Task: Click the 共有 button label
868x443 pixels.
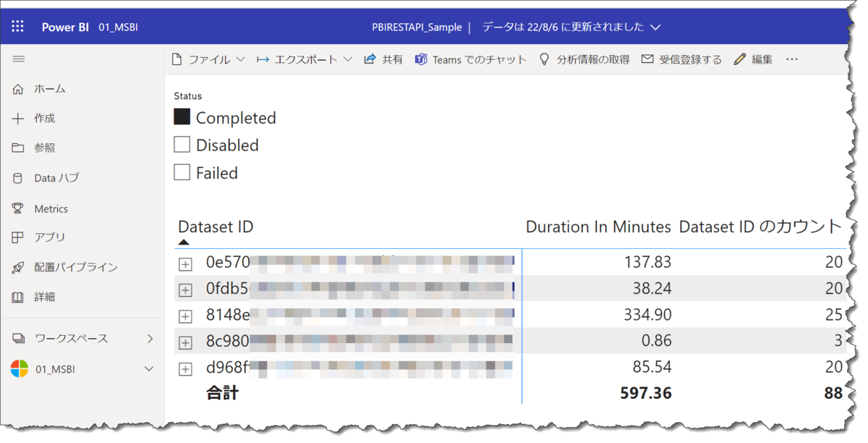Action: 393,59
